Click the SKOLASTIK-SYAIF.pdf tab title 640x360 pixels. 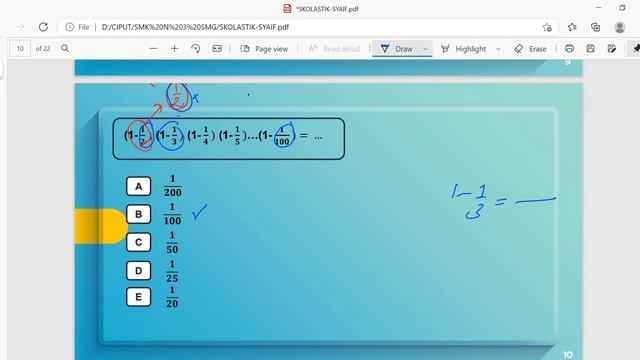click(x=327, y=9)
